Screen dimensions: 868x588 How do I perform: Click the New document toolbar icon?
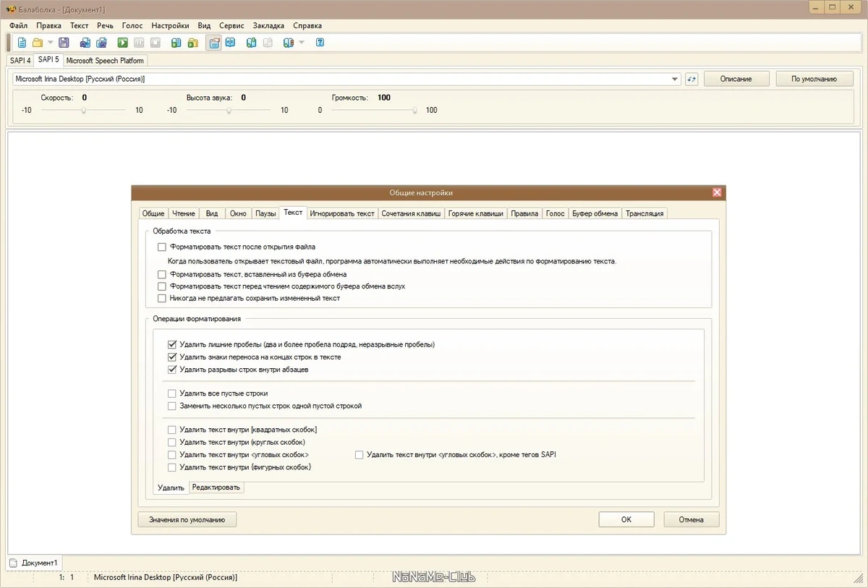tap(22, 43)
